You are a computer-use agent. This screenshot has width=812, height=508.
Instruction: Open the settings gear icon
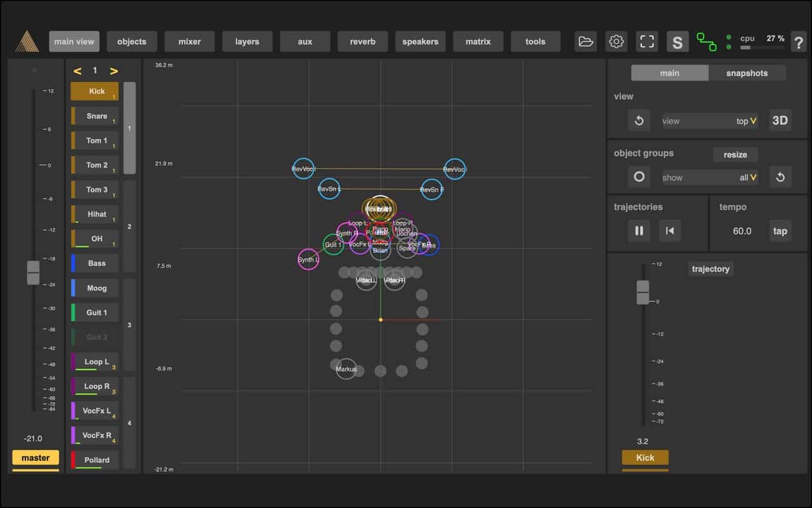[616, 42]
